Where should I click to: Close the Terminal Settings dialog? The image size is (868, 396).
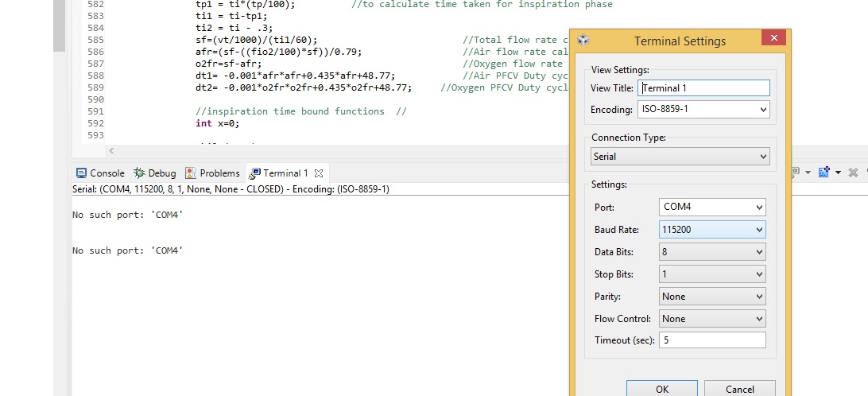click(x=774, y=37)
